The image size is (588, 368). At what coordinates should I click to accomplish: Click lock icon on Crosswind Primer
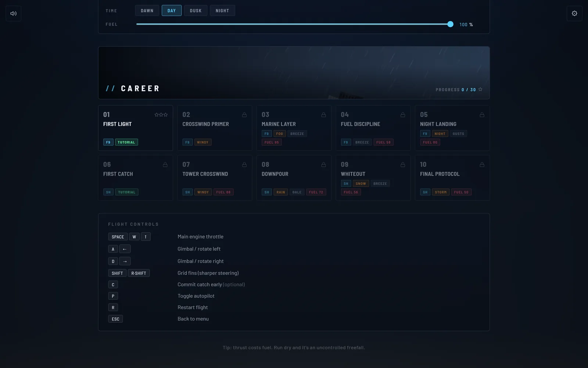[x=244, y=115]
